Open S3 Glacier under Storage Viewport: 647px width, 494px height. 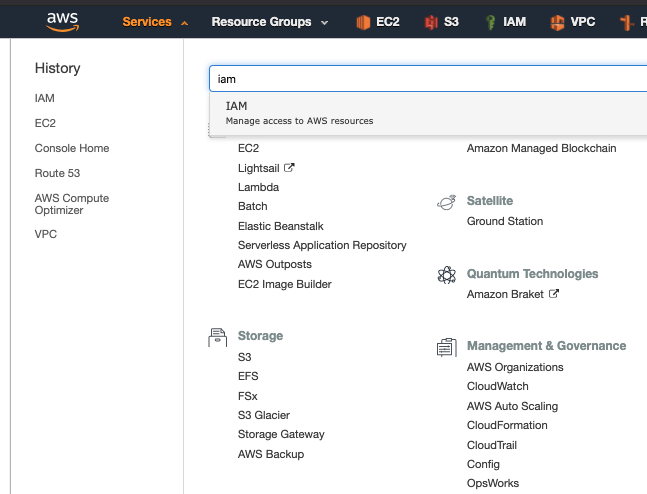coord(264,415)
